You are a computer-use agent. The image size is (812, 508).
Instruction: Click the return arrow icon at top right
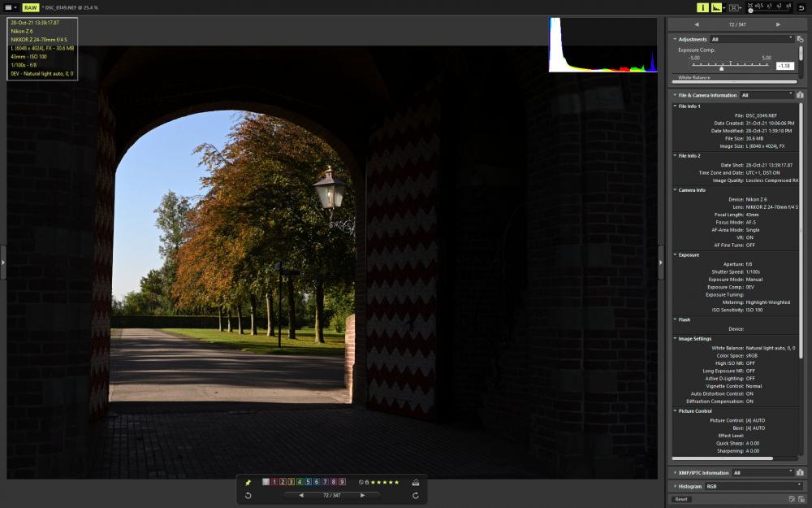pyautogui.click(x=801, y=8)
